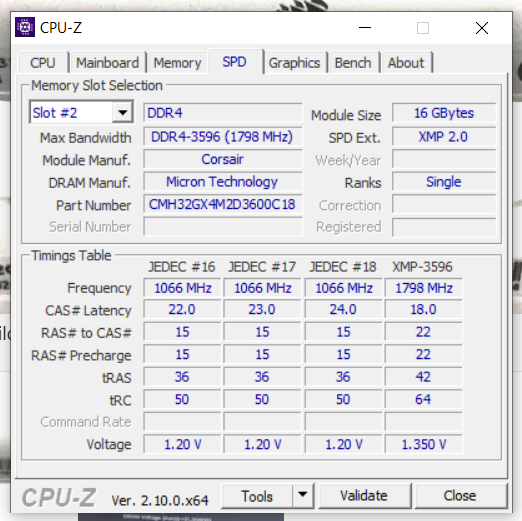This screenshot has width=522, height=521.
Task: Click CAS# Latency 18.0 XMP cell
Action: coord(423,310)
